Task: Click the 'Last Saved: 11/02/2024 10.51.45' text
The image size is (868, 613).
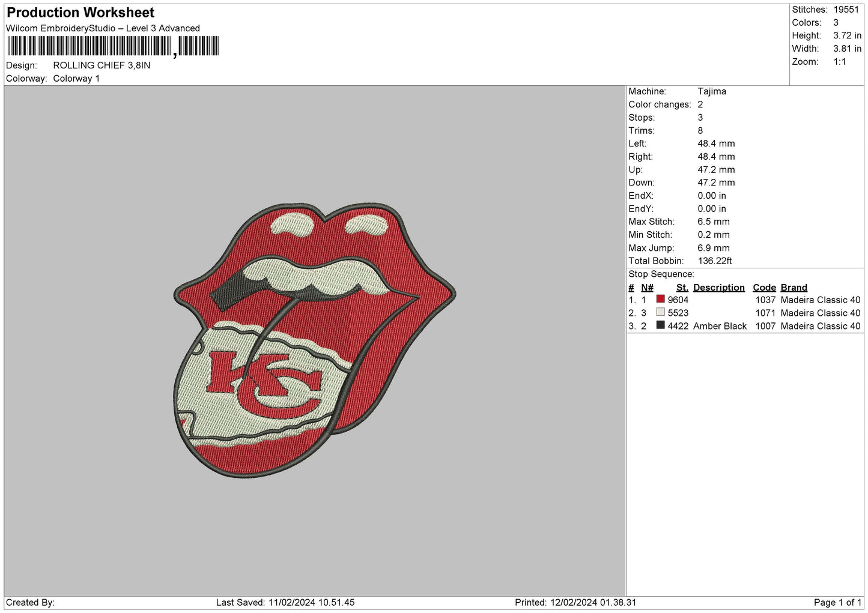Action: tap(285, 603)
